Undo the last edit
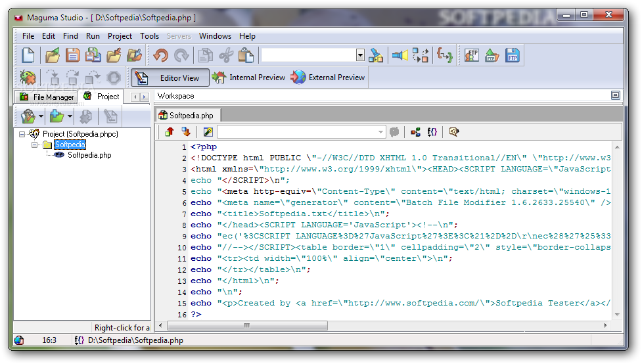Screen dimensions: 642x364 (x=160, y=55)
